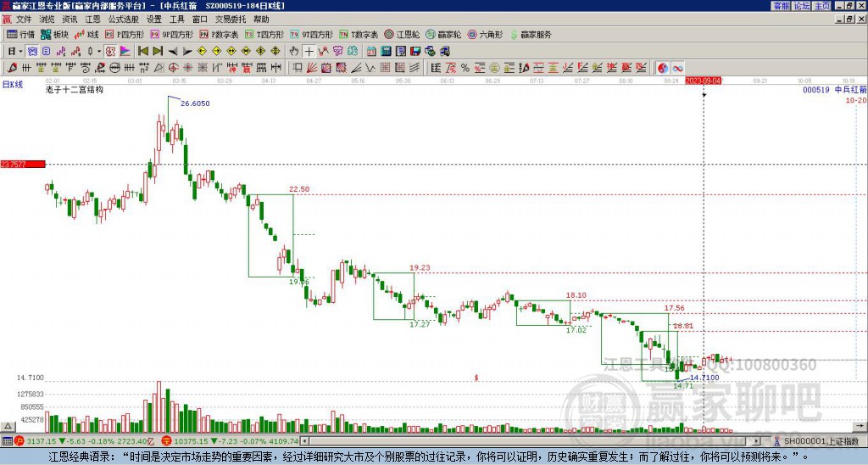868x465 pixels.
Task: Click the 老子十二宫结构 label
Action: tap(75, 89)
